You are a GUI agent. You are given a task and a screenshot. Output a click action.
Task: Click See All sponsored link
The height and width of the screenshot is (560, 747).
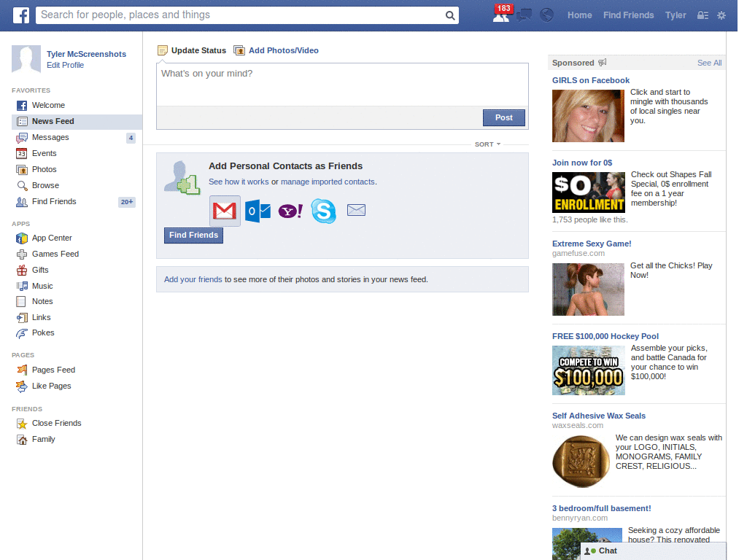[x=709, y=63]
